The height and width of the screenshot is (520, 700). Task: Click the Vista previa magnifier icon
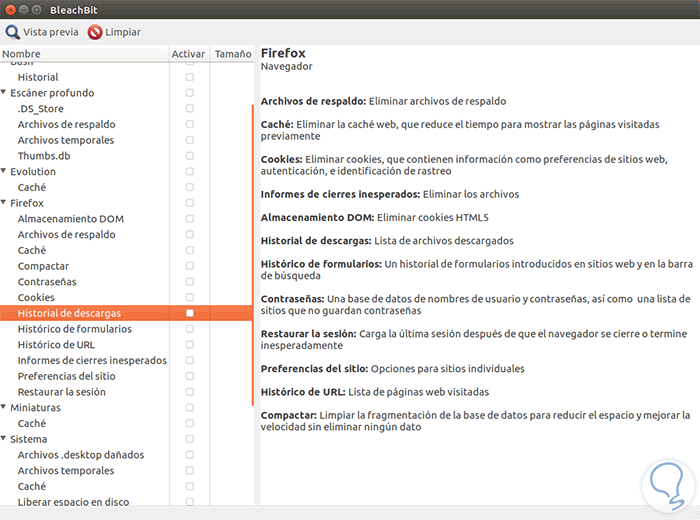coord(12,32)
